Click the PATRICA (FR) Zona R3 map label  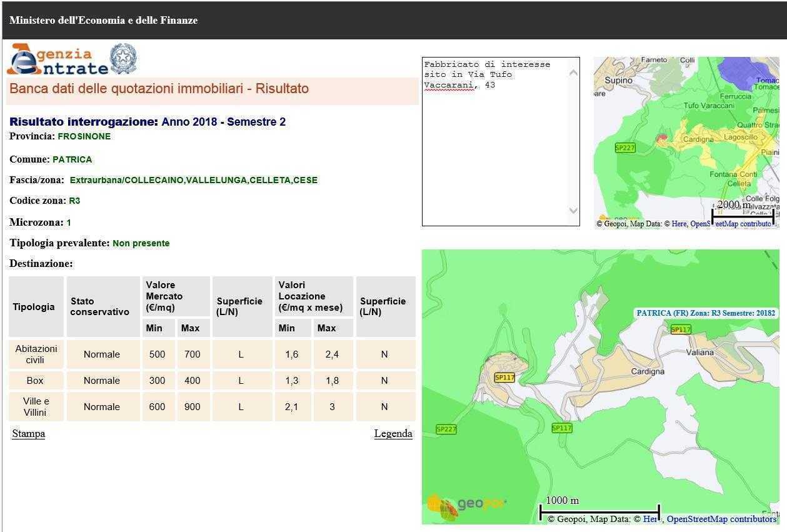705,313
